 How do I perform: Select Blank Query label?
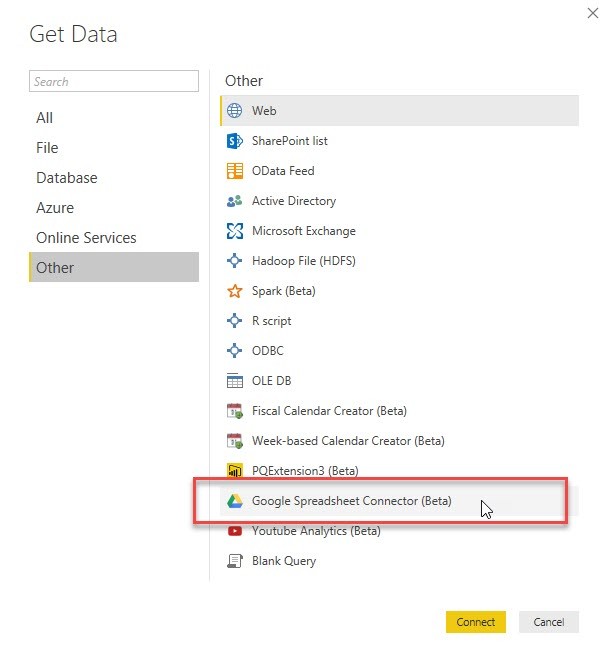coord(284,561)
